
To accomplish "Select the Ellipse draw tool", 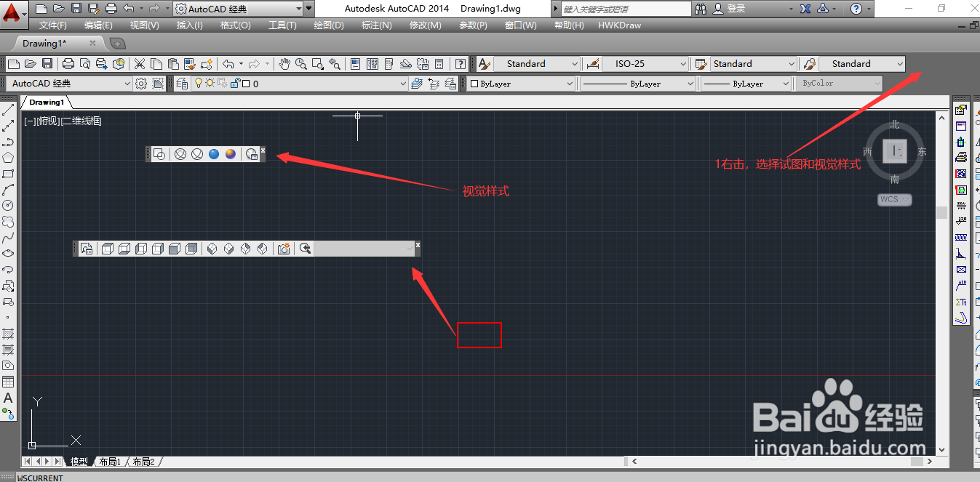I will [8, 254].
